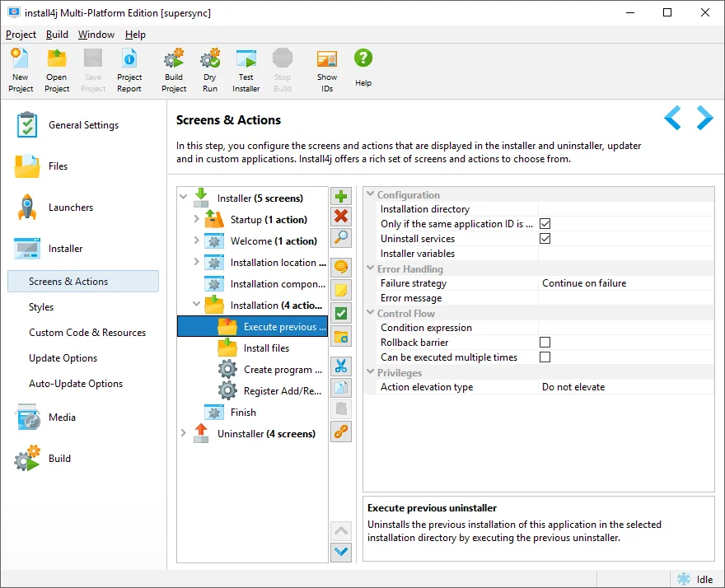
Task: Open Help with green question mark
Action: (363, 68)
